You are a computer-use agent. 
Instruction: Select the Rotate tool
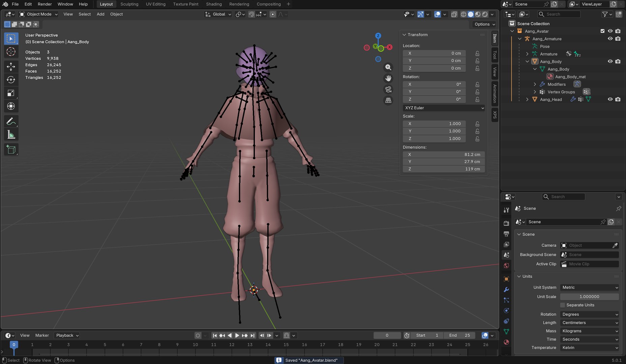[x=11, y=80]
